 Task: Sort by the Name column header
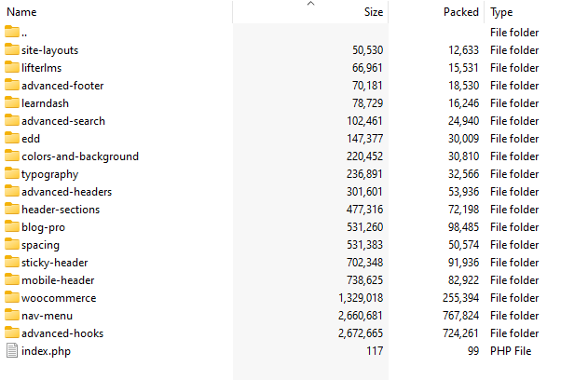21,12
